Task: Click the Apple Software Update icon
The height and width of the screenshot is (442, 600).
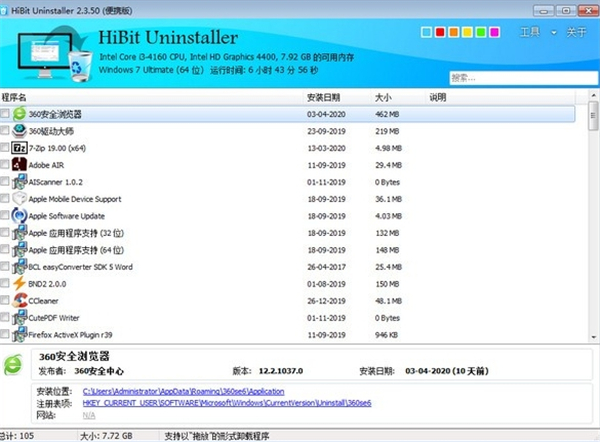Action: click(19, 215)
